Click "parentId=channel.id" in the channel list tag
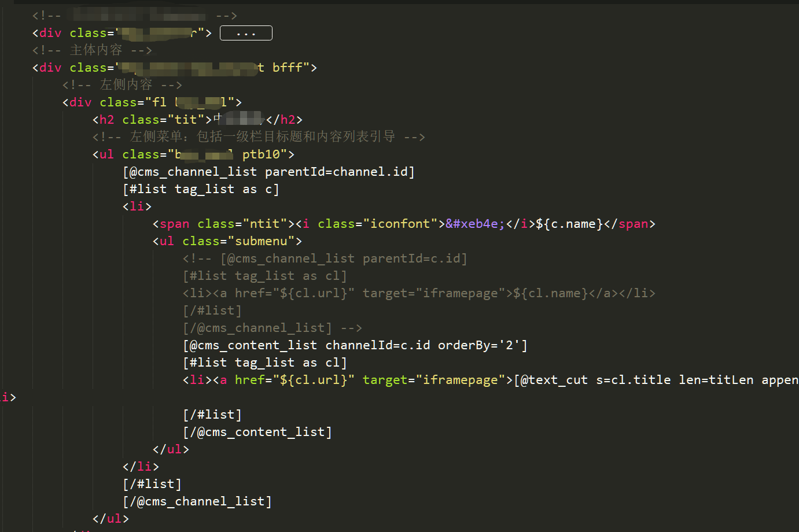799x532 pixels. pyautogui.click(x=336, y=172)
